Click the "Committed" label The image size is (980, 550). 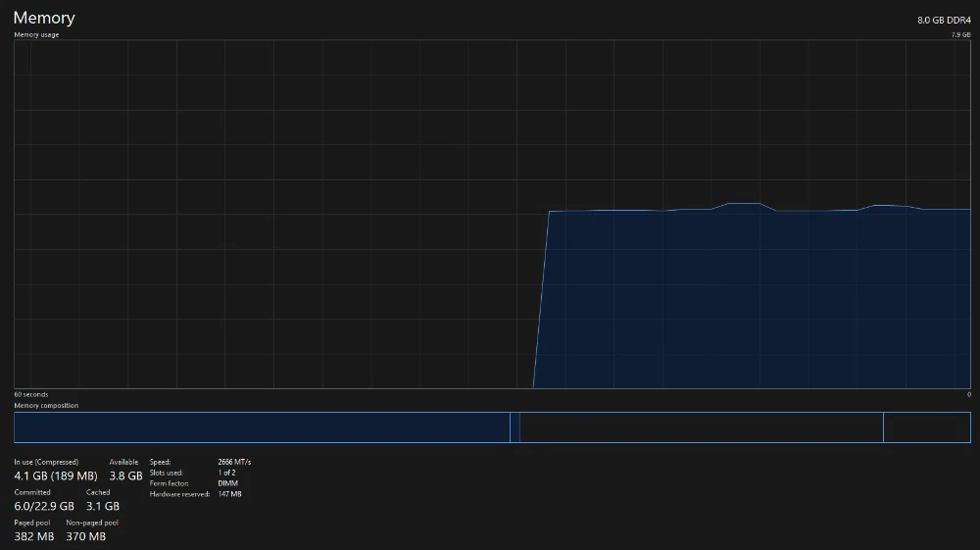[32, 492]
